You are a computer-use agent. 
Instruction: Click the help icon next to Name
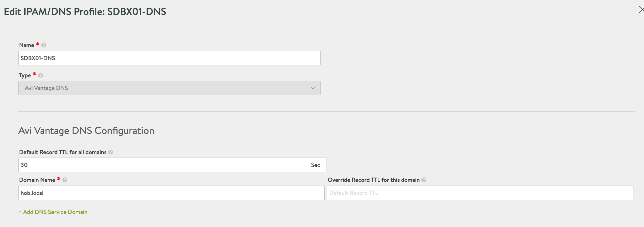pyautogui.click(x=44, y=45)
